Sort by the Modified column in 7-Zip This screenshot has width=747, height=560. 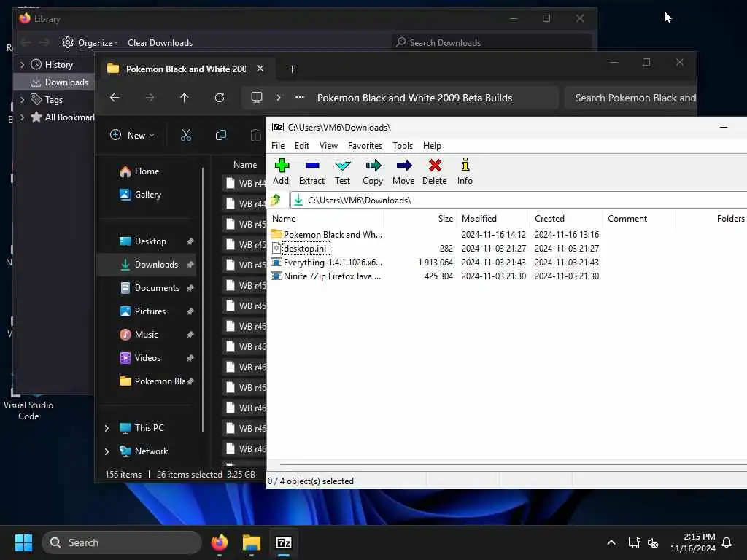pos(494,219)
